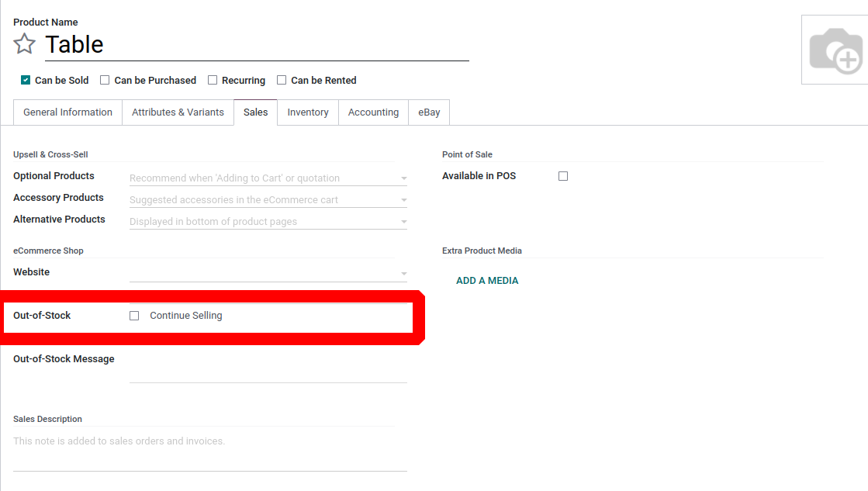Screen dimensions: 868x491
Task: Open the Inventory tab
Action: tap(307, 112)
